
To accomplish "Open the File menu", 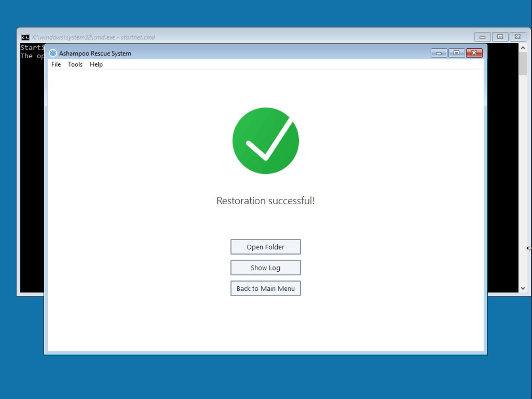I will (x=56, y=64).
